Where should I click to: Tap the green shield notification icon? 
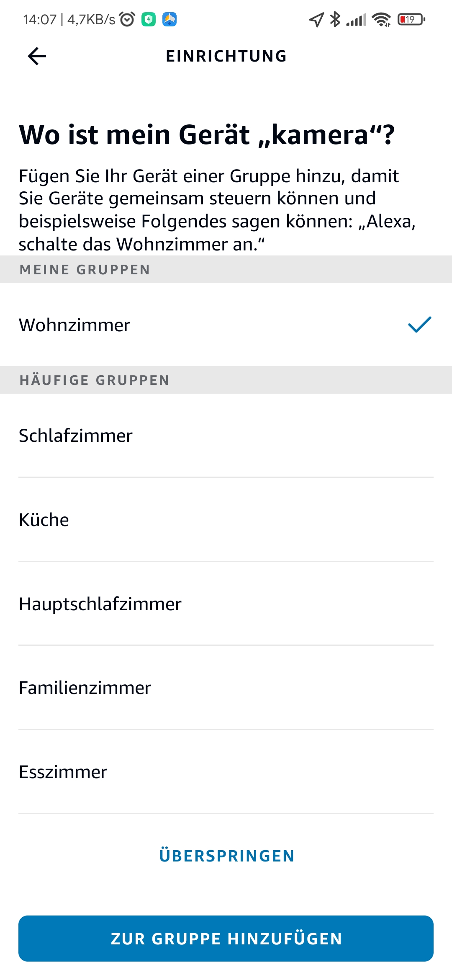pos(149,19)
